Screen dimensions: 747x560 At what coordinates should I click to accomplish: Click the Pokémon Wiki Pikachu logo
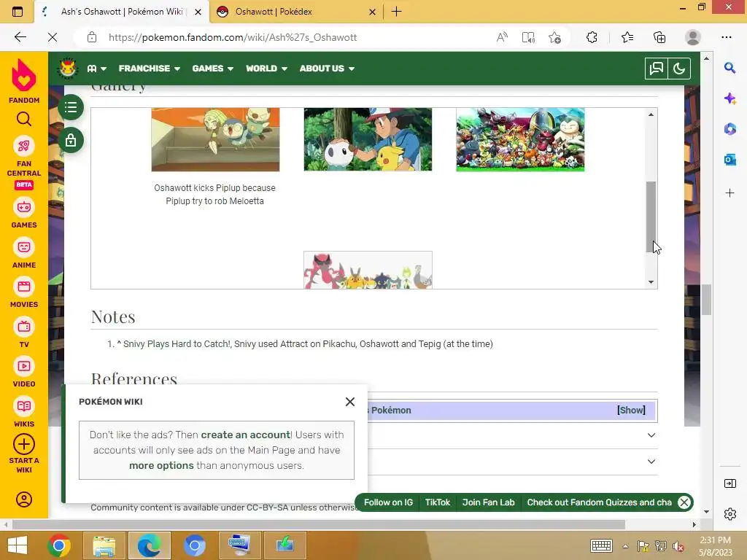pos(67,68)
